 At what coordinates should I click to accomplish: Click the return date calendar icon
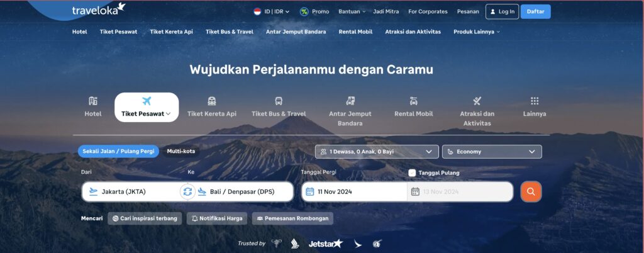(415, 191)
